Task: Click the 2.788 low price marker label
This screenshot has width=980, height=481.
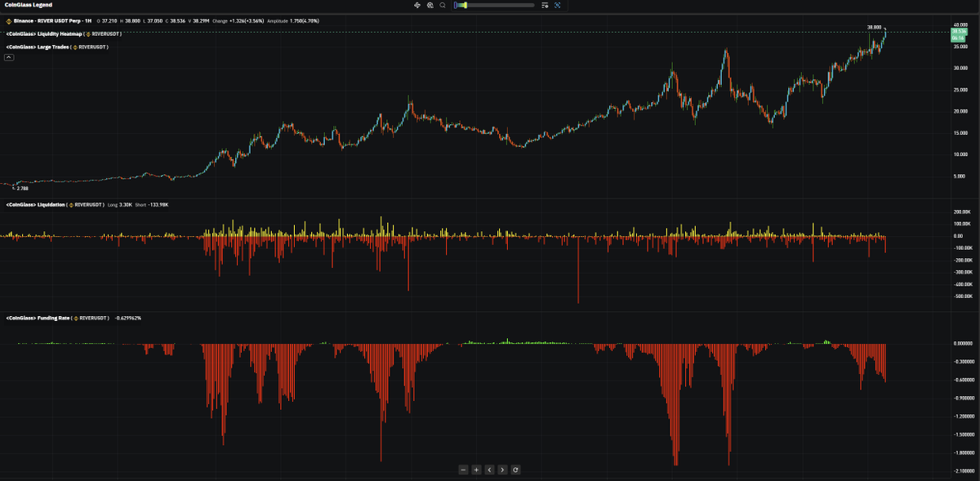Action: pos(23,188)
